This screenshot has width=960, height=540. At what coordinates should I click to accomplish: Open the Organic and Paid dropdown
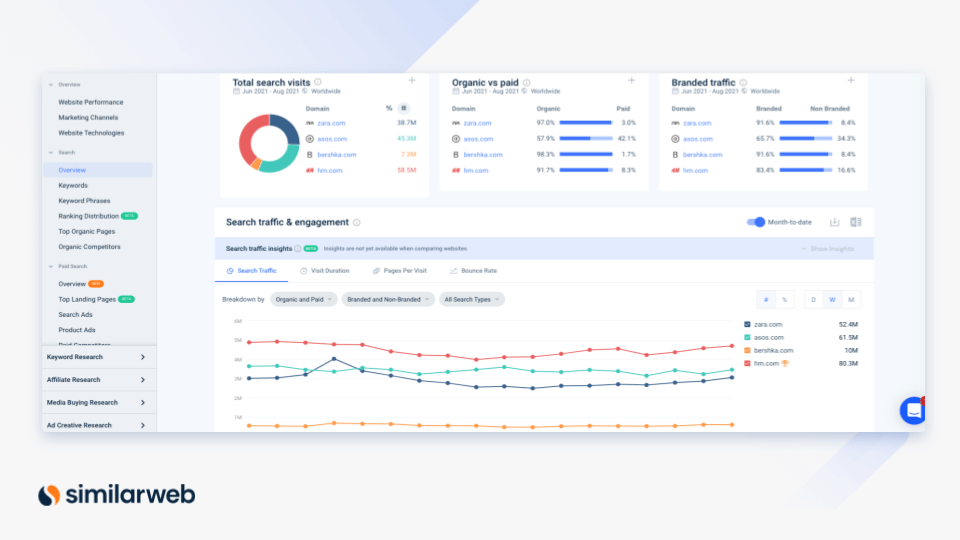click(x=303, y=299)
